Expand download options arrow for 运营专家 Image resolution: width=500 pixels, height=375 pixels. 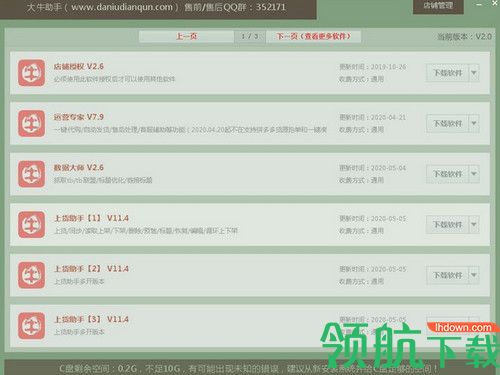[474, 123]
